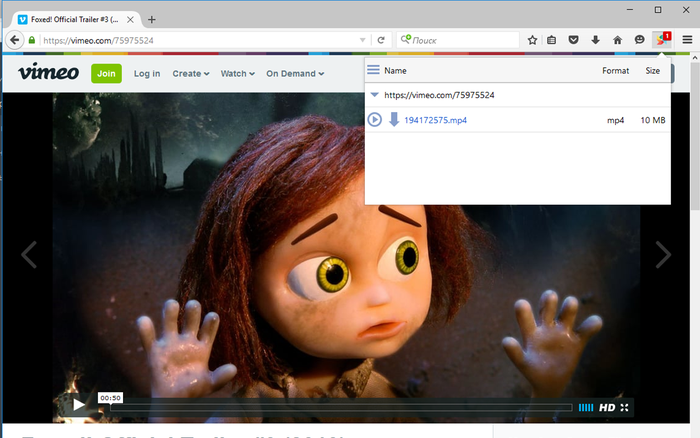Sort the list by Size column
The height and width of the screenshot is (438, 700).
click(x=652, y=71)
